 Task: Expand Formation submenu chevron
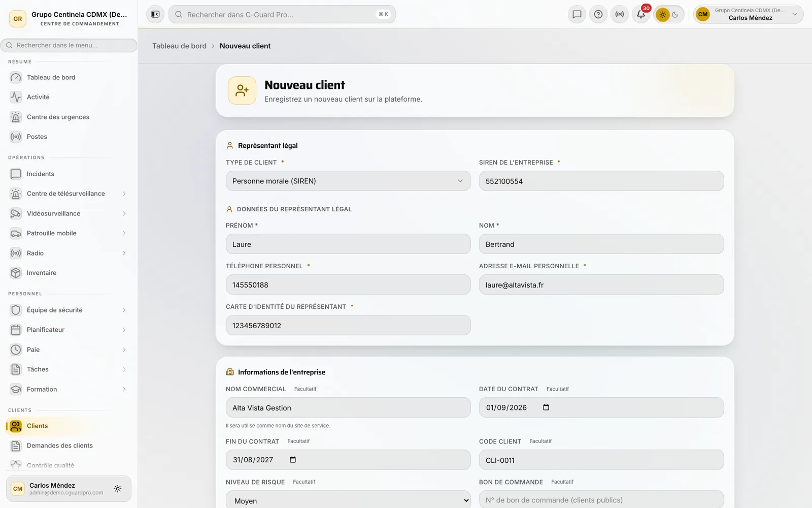coord(124,389)
